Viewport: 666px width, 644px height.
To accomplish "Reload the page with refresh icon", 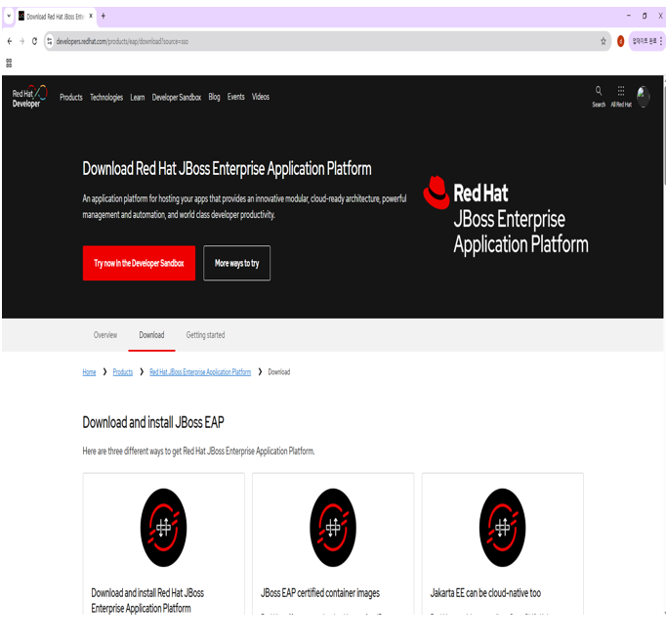I will 34,41.
